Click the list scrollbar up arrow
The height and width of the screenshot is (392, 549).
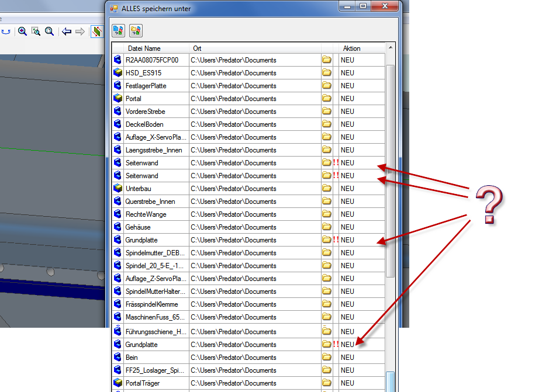[x=391, y=47]
